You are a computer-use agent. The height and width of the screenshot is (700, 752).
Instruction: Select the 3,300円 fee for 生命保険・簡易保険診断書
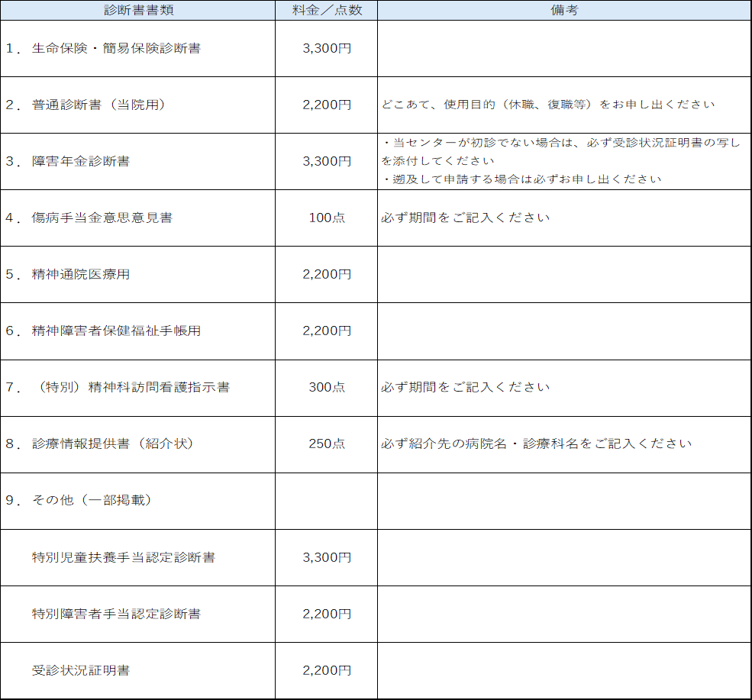(325, 49)
